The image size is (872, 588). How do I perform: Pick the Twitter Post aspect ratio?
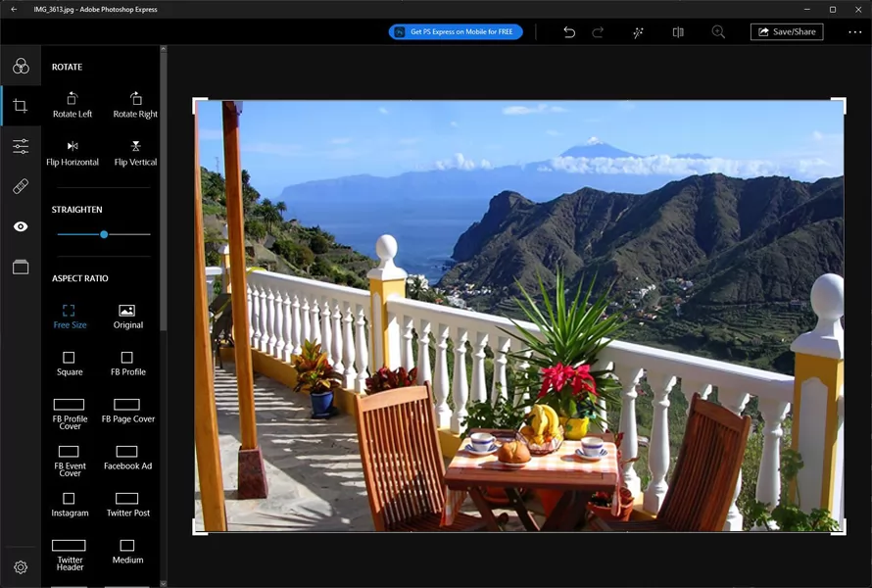[128, 505]
